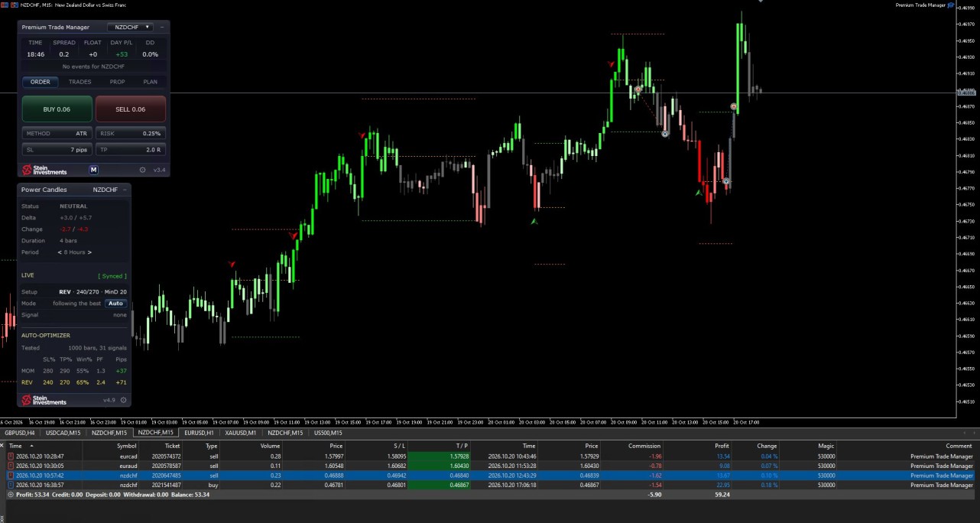Open Premium Trade Manager settings gear
Screen dimensions: 980x523
pyautogui.click(x=142, y=170)
